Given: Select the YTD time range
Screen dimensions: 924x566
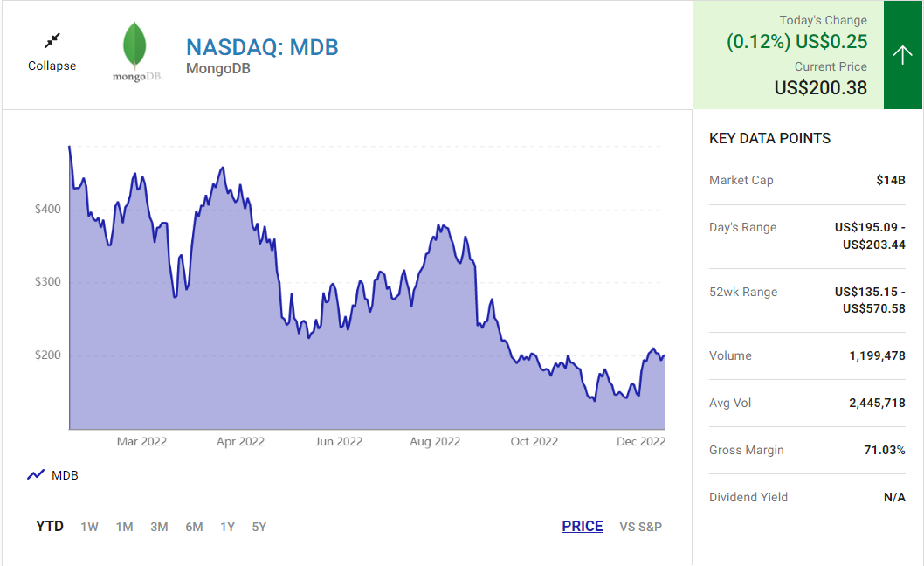Looking at the screenshot, I should (x=50, y=527).
